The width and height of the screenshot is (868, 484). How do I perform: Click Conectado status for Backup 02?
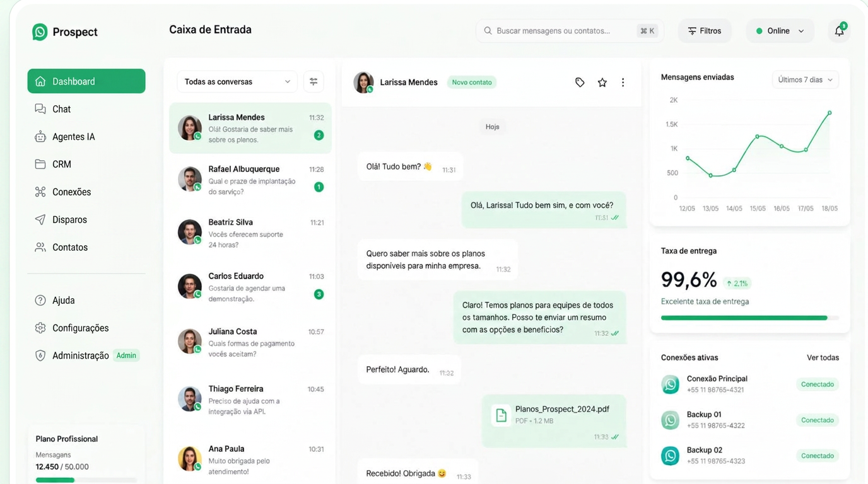[818, 456]
